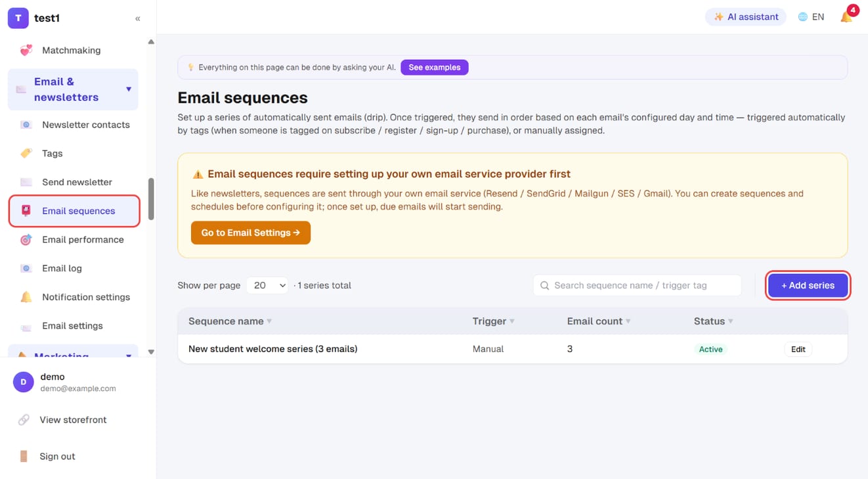Click the Email performance target icon

click(x=26, y=240)
